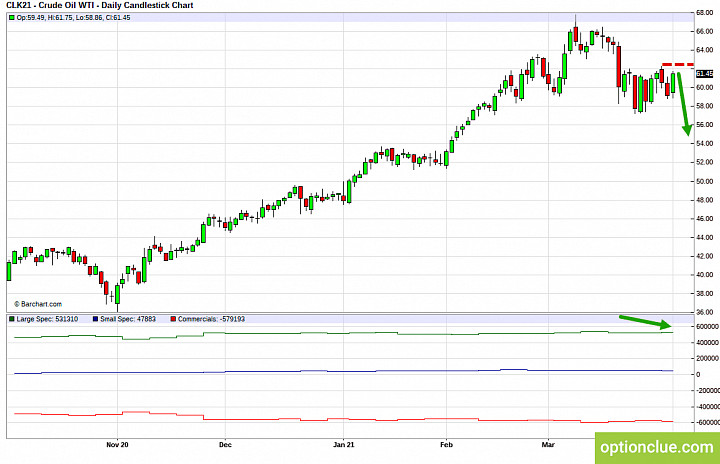
Task: Click the green Large Spec legend square
Action: 12,319
